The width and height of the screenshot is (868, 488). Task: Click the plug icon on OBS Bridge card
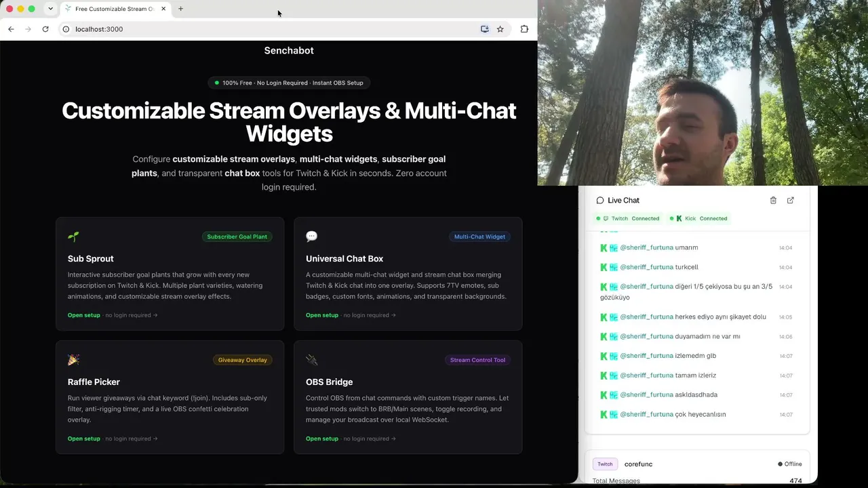(311, 360)
